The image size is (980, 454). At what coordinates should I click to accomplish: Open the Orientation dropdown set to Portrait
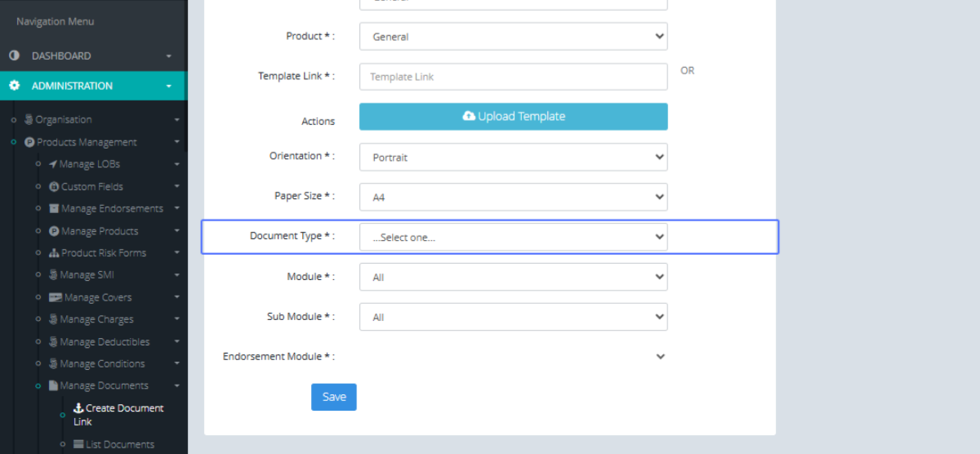click(x=513, y=157)
